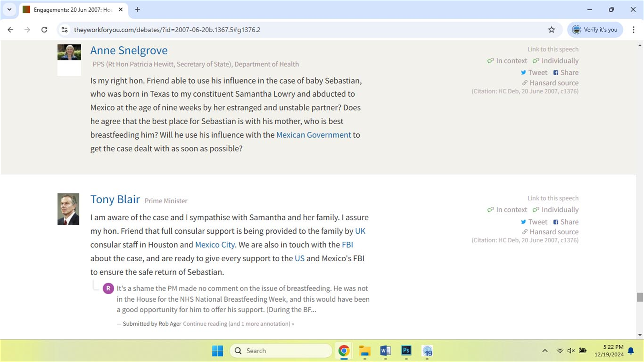
Task: Share Anne Snelgrove's speech on Facebook
Action: pyautogui.click(x=566, y=72)
